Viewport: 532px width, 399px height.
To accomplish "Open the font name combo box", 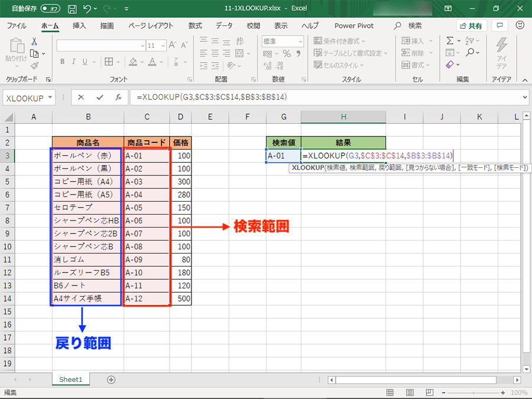I will point(101,46).
